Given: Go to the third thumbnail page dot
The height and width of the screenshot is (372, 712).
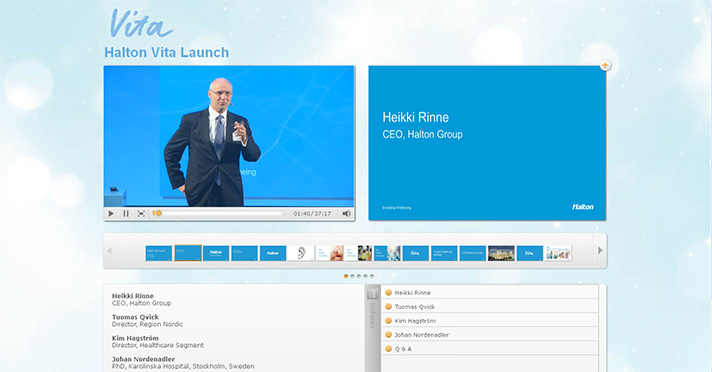Looking at the screenshot, I should pos(359,276).
